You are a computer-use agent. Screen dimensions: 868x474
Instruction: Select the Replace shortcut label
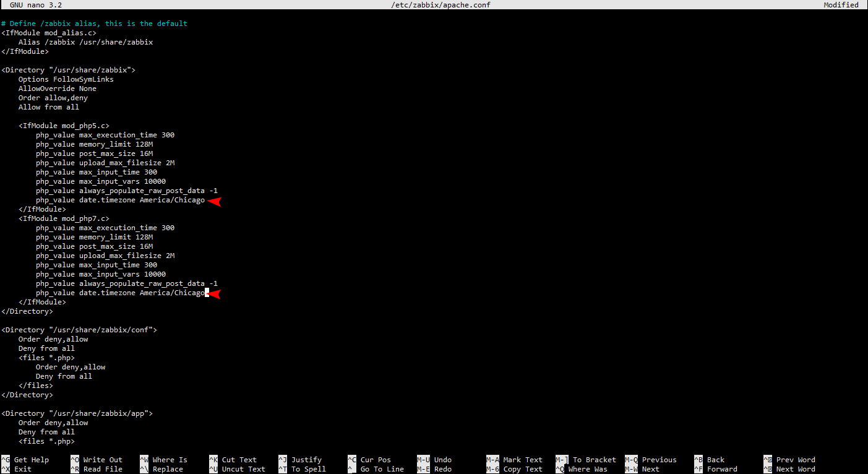click(168, 469)
